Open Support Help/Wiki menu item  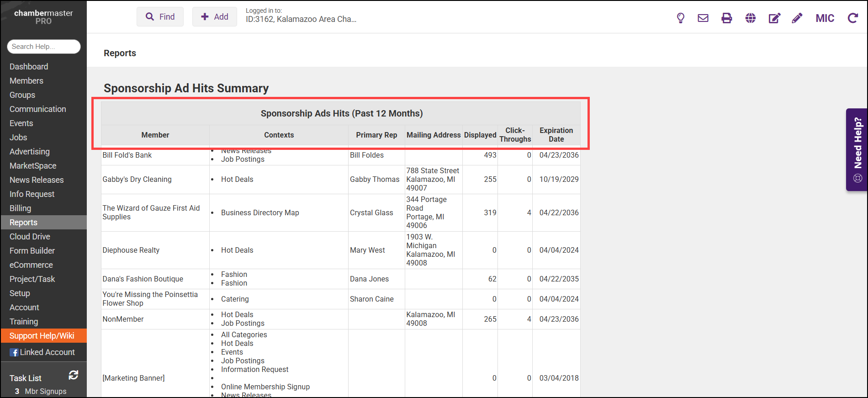[x=42, y=336]
